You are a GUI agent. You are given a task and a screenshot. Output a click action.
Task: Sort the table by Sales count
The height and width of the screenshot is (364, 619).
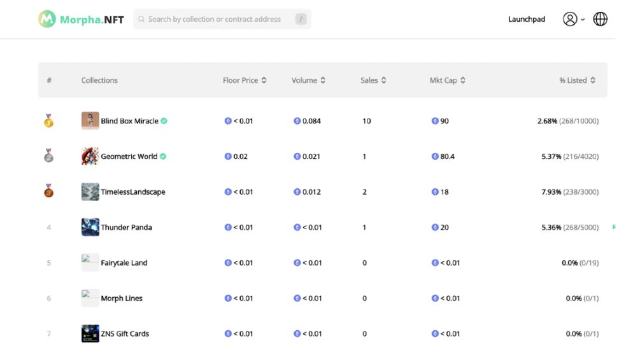pos(373,80)
